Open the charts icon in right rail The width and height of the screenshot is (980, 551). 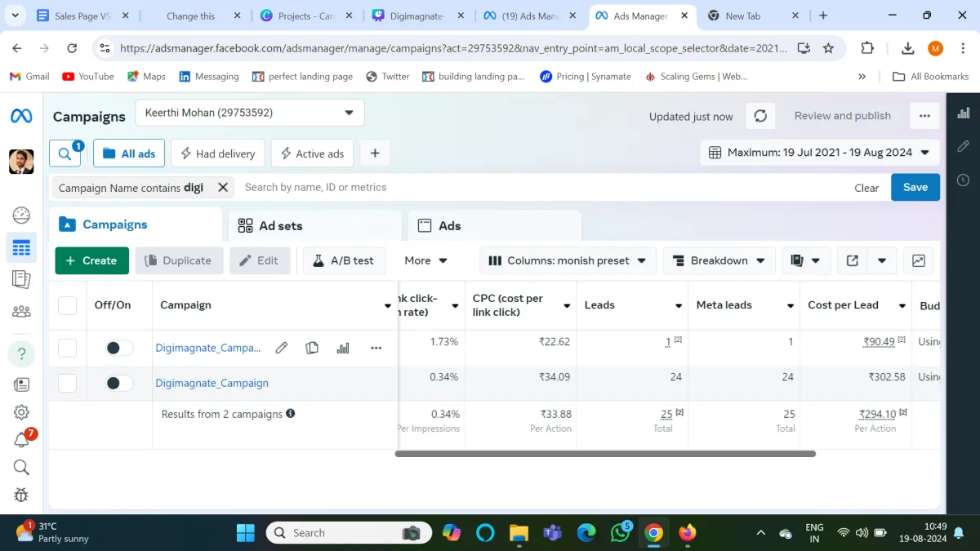(x=964, y=113)
